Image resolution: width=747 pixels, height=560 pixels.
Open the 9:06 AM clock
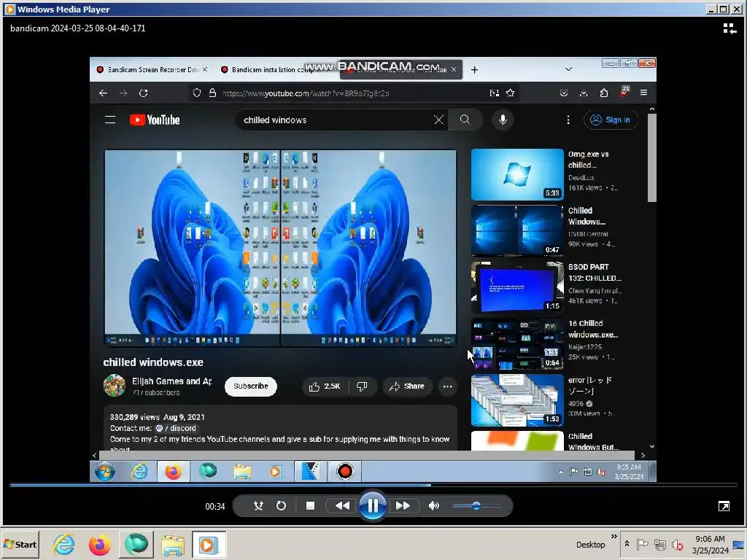[710, 544]
